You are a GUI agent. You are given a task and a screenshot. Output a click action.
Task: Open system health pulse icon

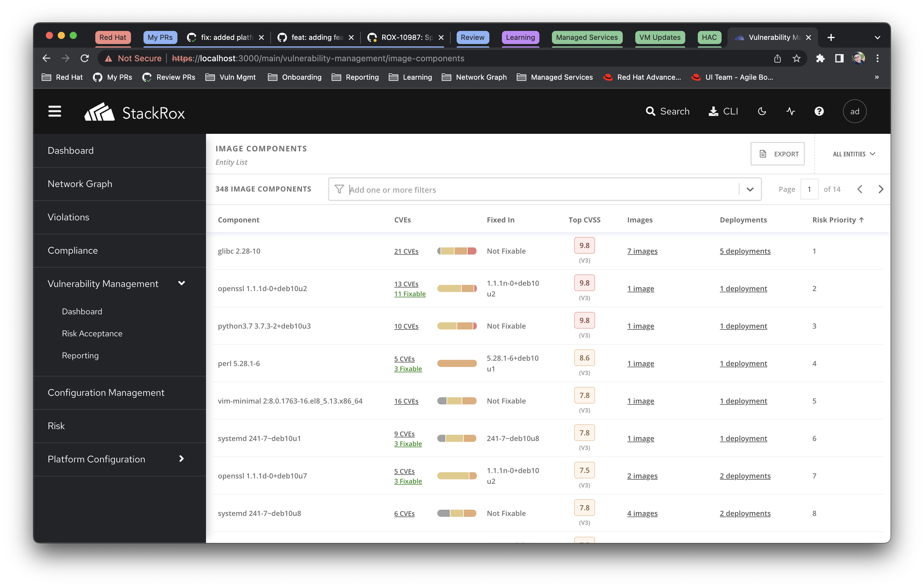(790, 112)
